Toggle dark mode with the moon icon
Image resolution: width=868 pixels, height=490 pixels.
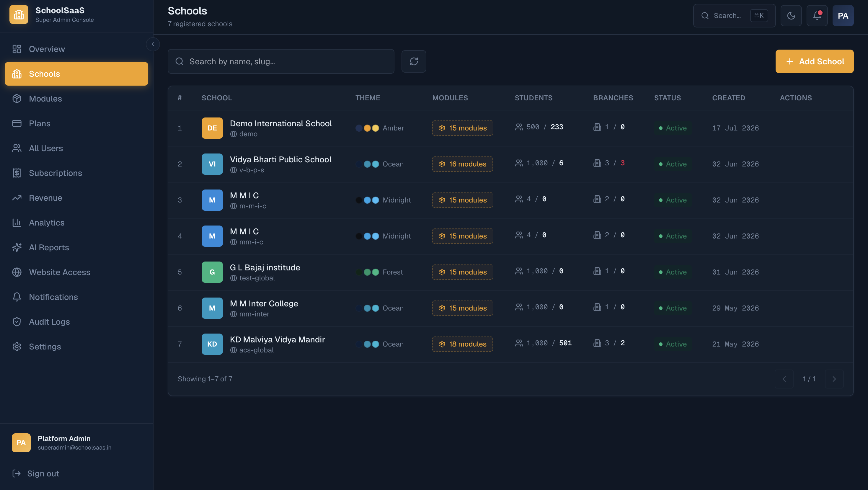(791, 16)
